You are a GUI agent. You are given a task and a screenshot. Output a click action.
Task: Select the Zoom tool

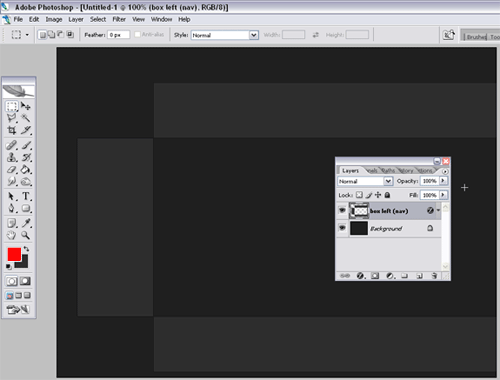(26, 235)
